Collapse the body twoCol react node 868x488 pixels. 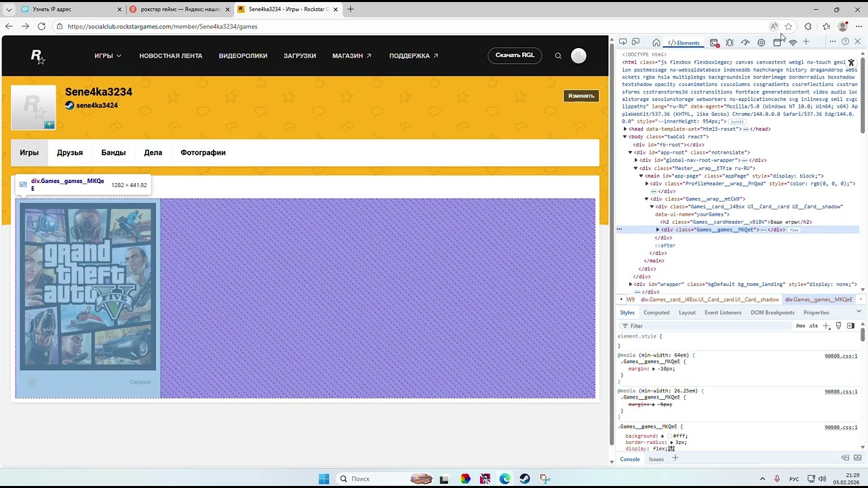[625, 137]
